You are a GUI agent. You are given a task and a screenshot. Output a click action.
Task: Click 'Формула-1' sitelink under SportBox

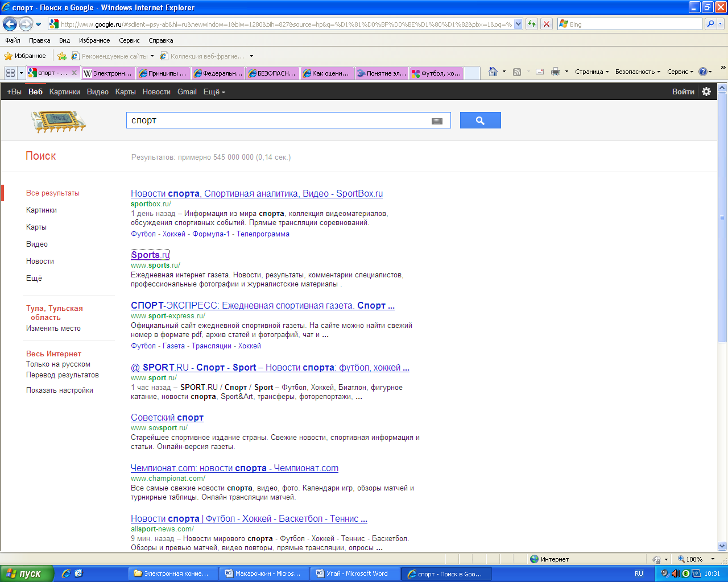[x=211, y=234]
